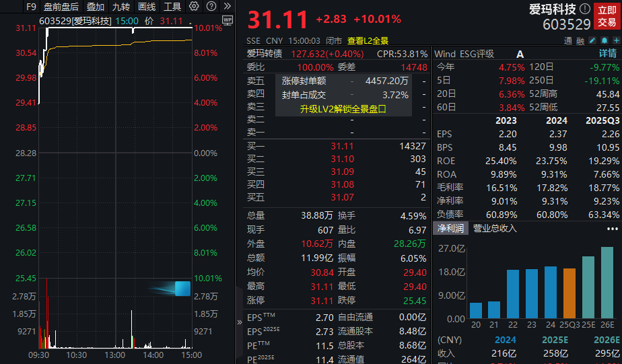Click 换手 value 4.59%
The image size is (622, 364).
pyautogui.click(x=413, y=216)
